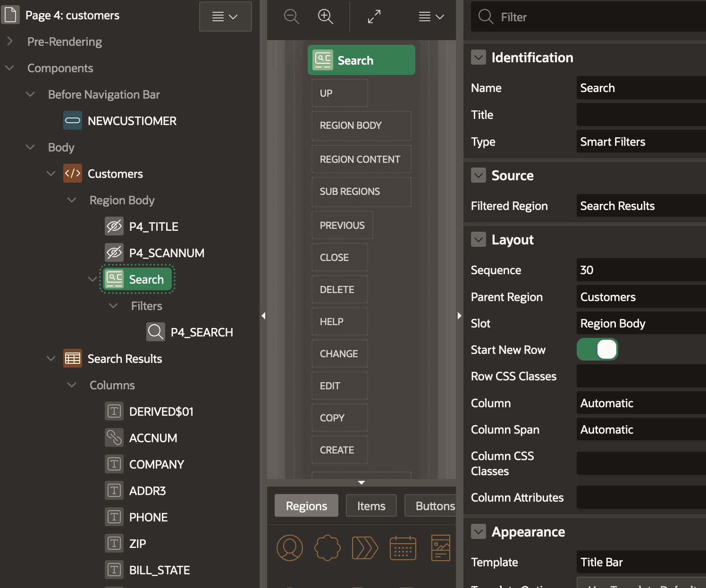The width and height of the screenshot is (706, 588).
Task: Expand the layout pane with the arrows icon
Action: point(374,17)
